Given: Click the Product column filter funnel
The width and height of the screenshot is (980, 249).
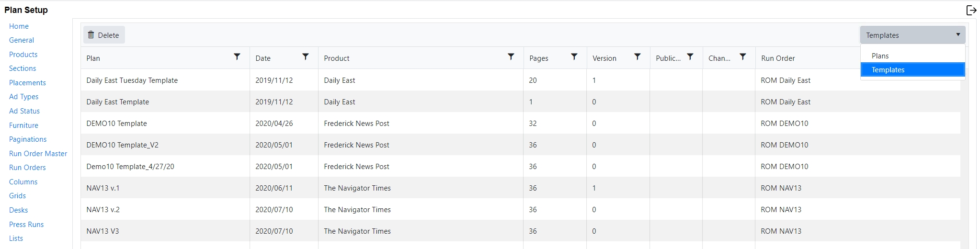Looking at the screenshot, I should point(511,57).
